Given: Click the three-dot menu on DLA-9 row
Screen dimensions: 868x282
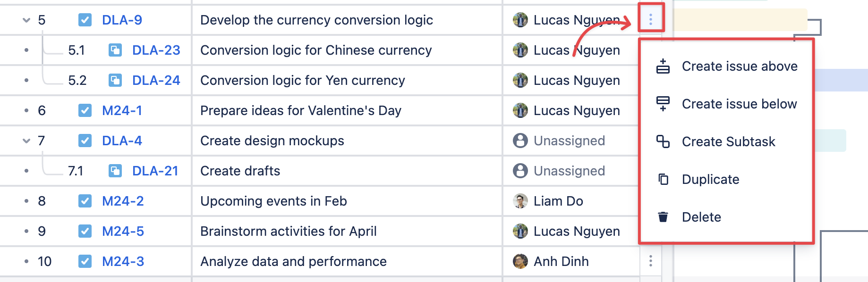Looking at the screenshot, I should click(651, 19).
